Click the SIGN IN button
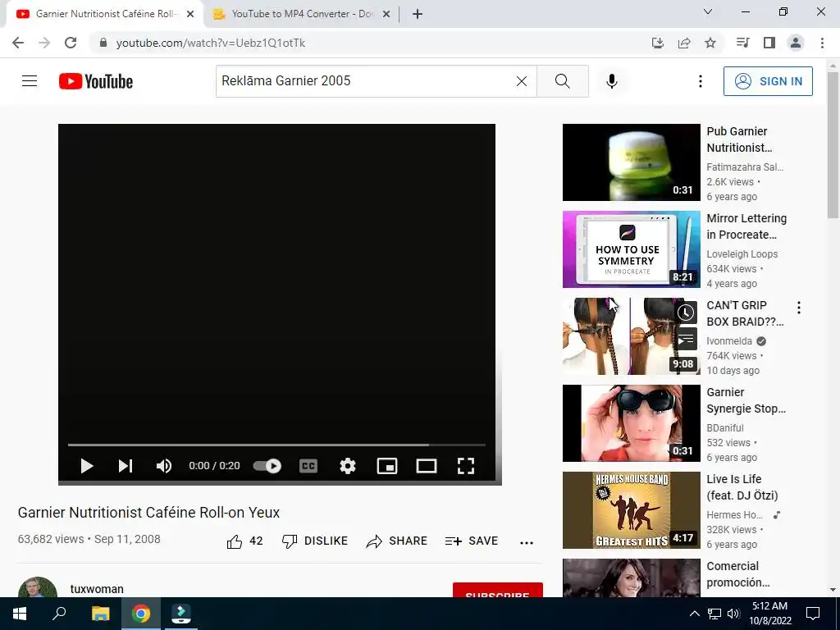The width and height of the screenshot is (840, 630). point(768,81)
